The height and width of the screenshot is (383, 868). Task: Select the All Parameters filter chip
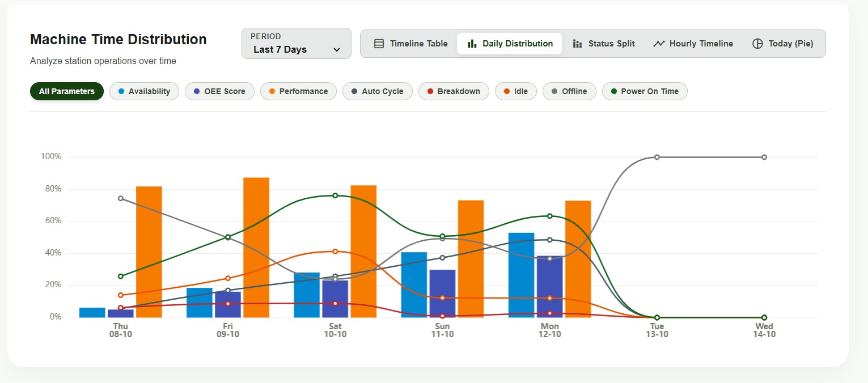(67, 91)
